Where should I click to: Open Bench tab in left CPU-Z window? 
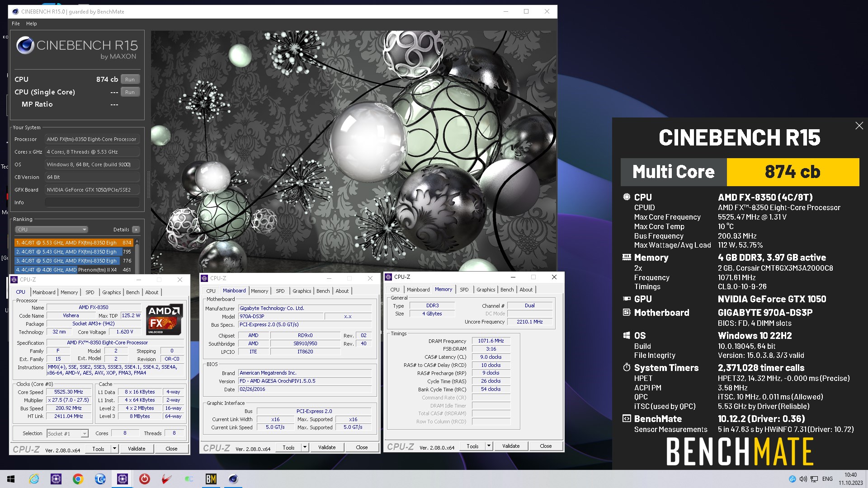point(133,292)
